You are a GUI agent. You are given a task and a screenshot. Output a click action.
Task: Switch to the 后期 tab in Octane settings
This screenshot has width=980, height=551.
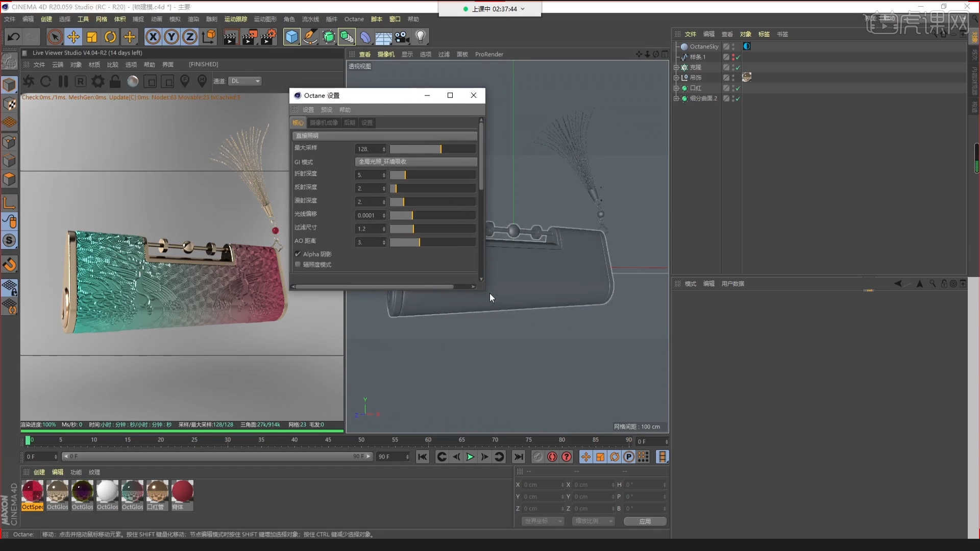(x=350, y=123)
